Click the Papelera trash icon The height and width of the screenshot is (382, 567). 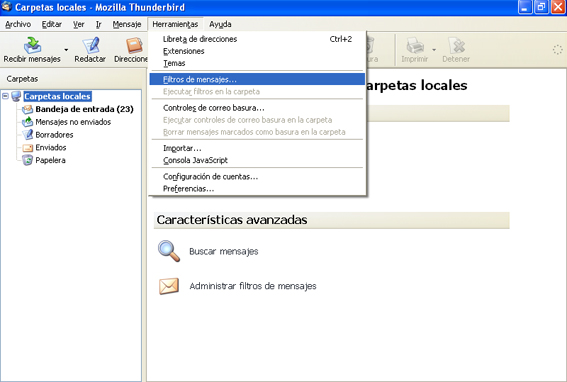(x=27, y=160)
